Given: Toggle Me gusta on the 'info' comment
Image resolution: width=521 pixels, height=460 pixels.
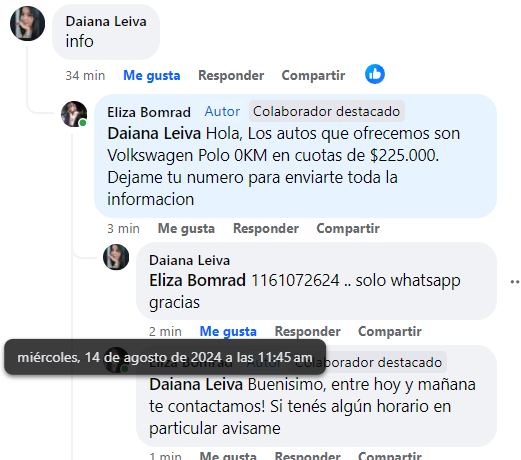Looking at the screenshot, I should coord(152,76).
